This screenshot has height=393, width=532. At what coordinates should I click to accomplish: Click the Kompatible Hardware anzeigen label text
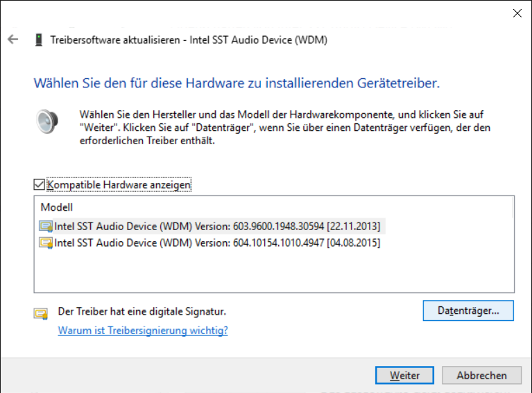click(x=119, y=185)
